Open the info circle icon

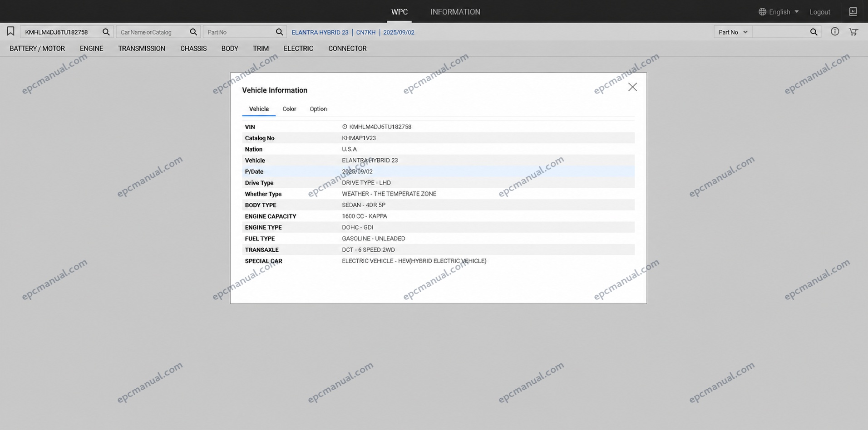click(835, 31)
